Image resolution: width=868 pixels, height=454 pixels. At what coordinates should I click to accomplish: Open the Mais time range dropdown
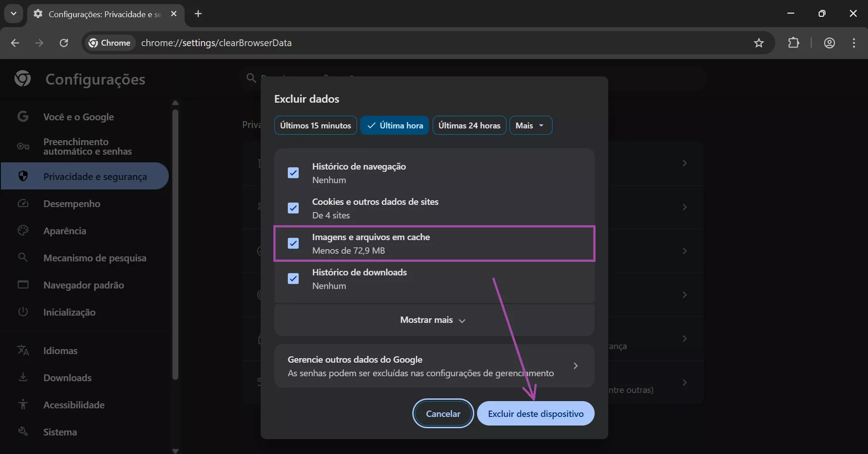pyautogui.click(x=530, y=125)
